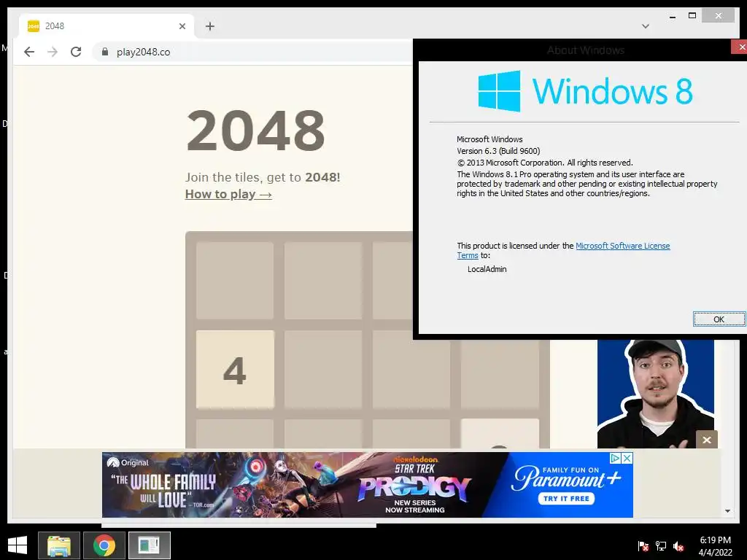Close the video ad with X button
This screenshot has width=747, height=560.
(706, 440)
